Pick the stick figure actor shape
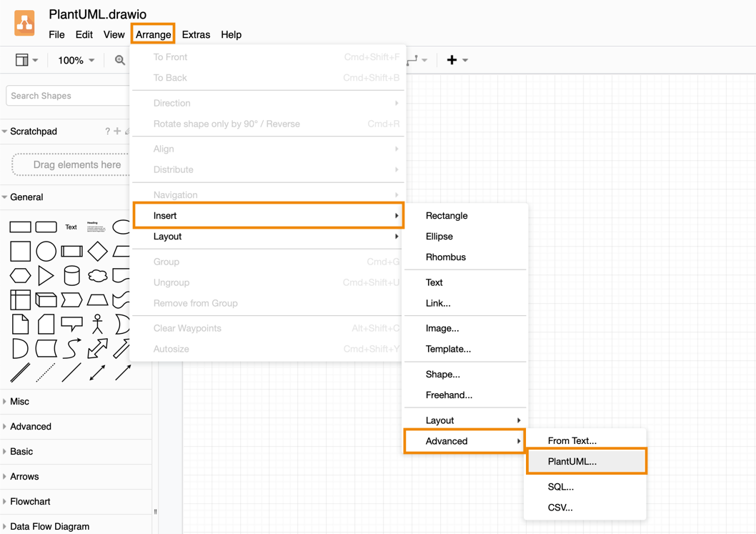 pos(97,324)
